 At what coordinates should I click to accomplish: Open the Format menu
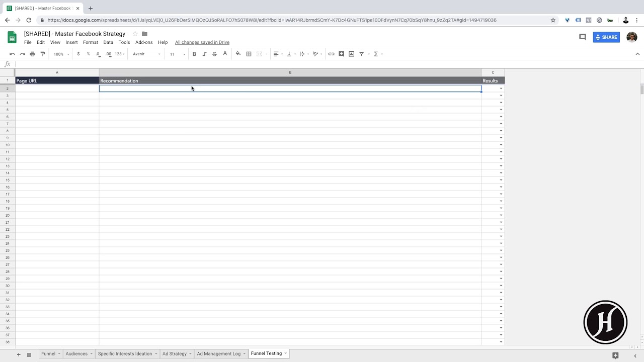click(91, 42)
